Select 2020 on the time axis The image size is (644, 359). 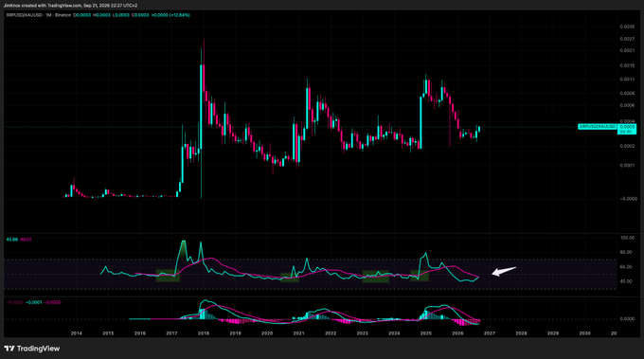coord(267,333)
